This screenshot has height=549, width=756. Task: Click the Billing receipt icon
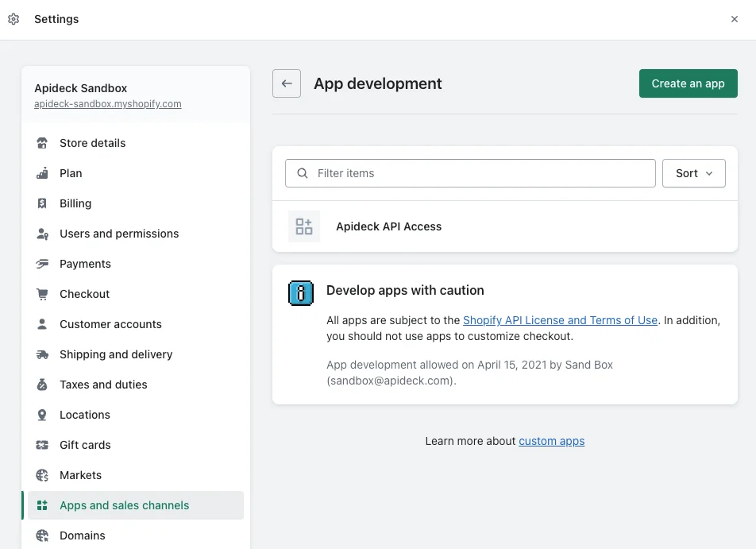(x=42, y=203)
